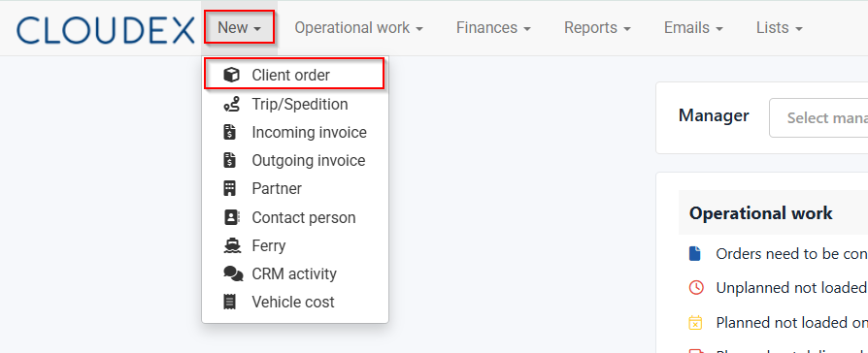Create a new Contact person entry
The height and width of the screenshot is (353, 868).
pos(295,217)
